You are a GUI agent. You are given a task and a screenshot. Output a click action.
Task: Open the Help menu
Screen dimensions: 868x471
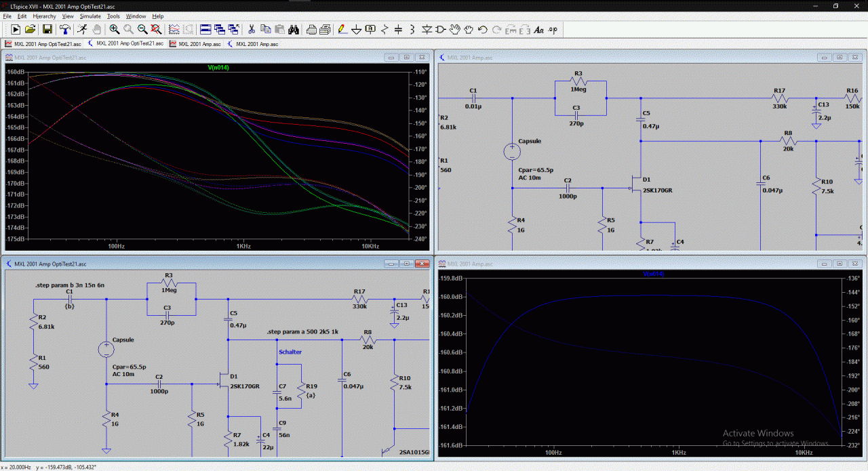pos(158,16)
